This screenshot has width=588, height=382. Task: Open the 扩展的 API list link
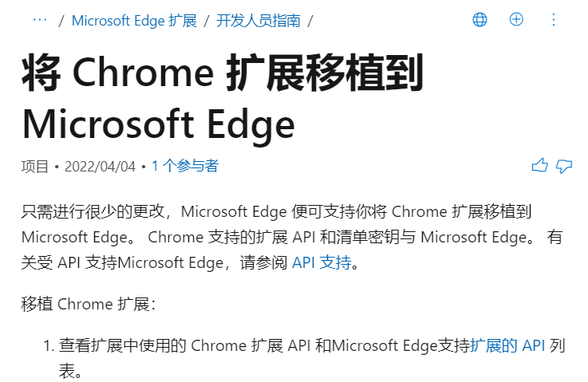[507, 345]
